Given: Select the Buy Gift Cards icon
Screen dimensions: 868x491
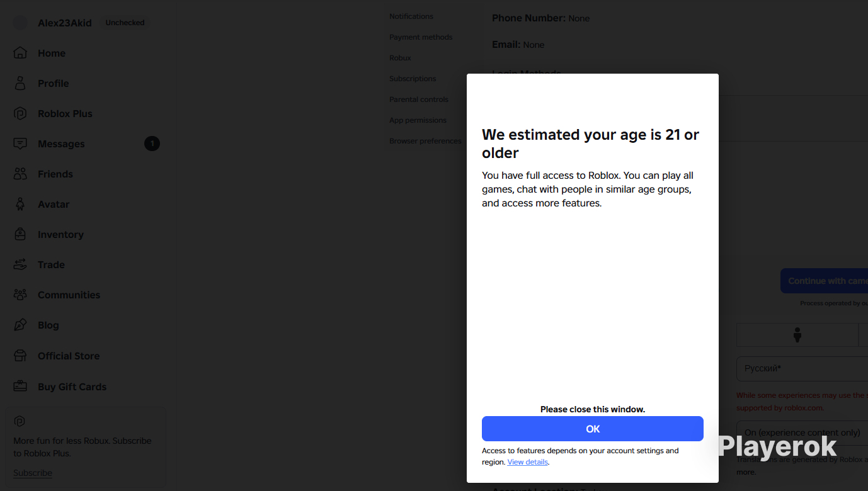Looking at the screenshot, I should (20, 387).
